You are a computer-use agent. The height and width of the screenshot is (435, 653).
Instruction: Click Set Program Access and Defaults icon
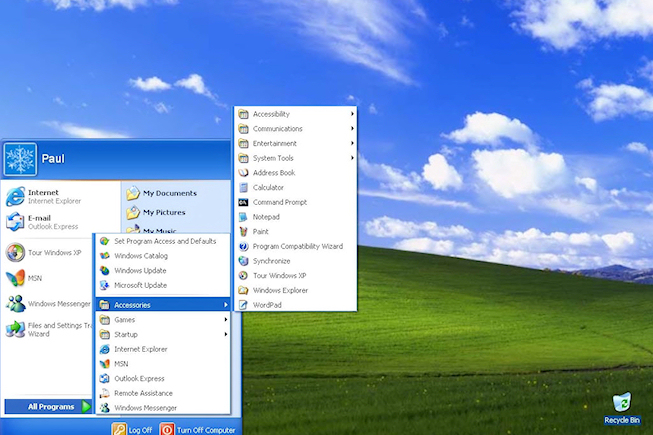click(105, 241)
